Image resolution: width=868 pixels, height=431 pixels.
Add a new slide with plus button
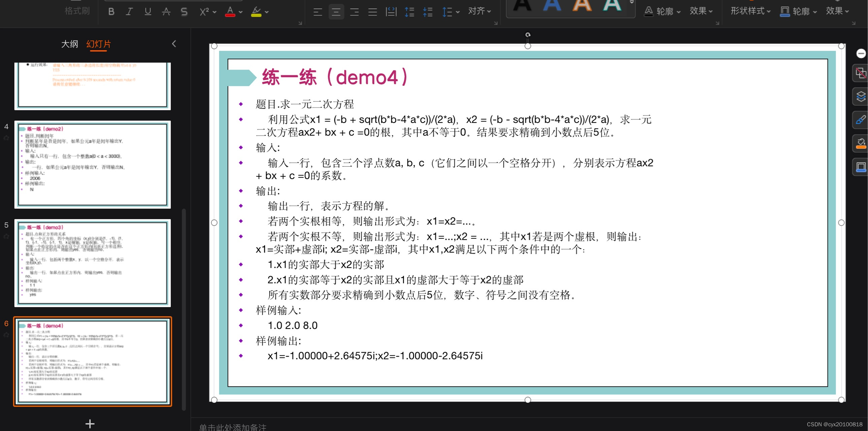pyautogui.click(x=90, y=424)
